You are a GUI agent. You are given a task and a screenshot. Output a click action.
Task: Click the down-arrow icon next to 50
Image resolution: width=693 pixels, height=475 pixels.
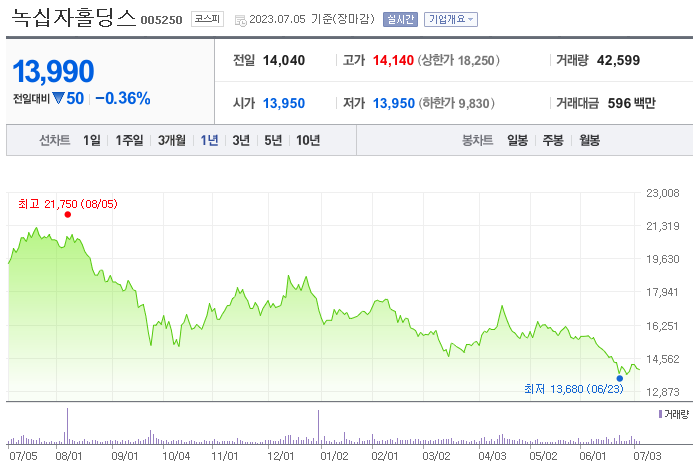[x=58, y=98]
